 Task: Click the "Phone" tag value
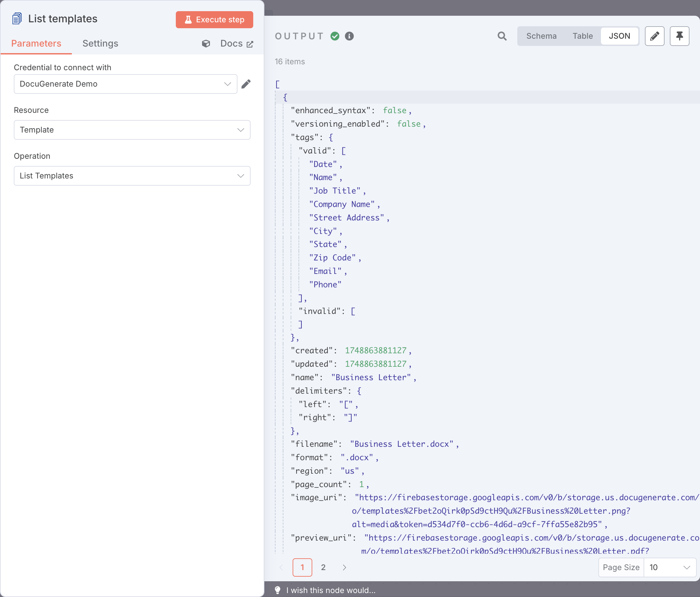[325, 284]
